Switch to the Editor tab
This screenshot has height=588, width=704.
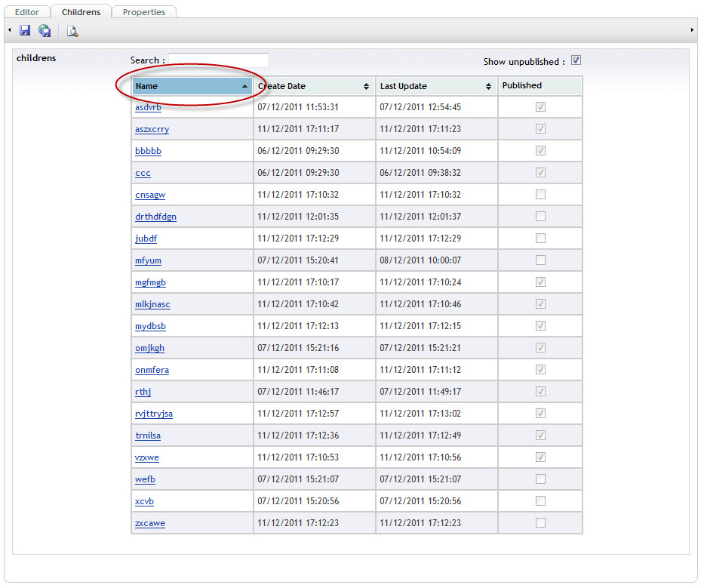point(27,12)
